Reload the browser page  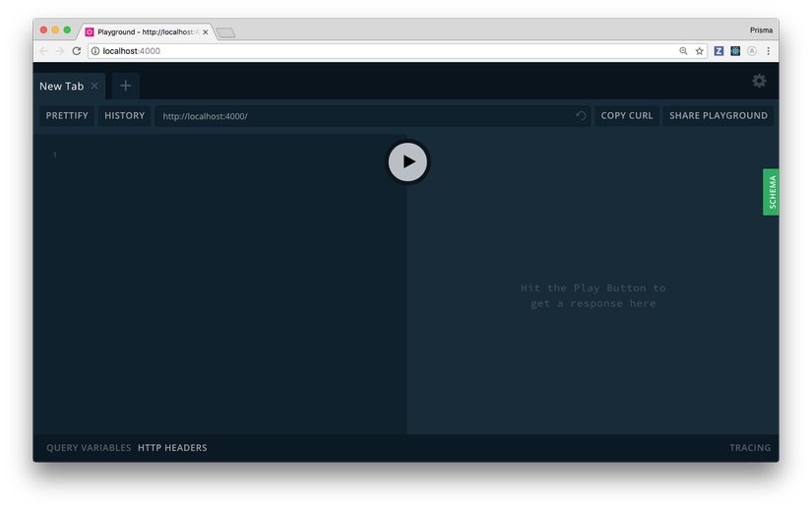click(77, 51)
